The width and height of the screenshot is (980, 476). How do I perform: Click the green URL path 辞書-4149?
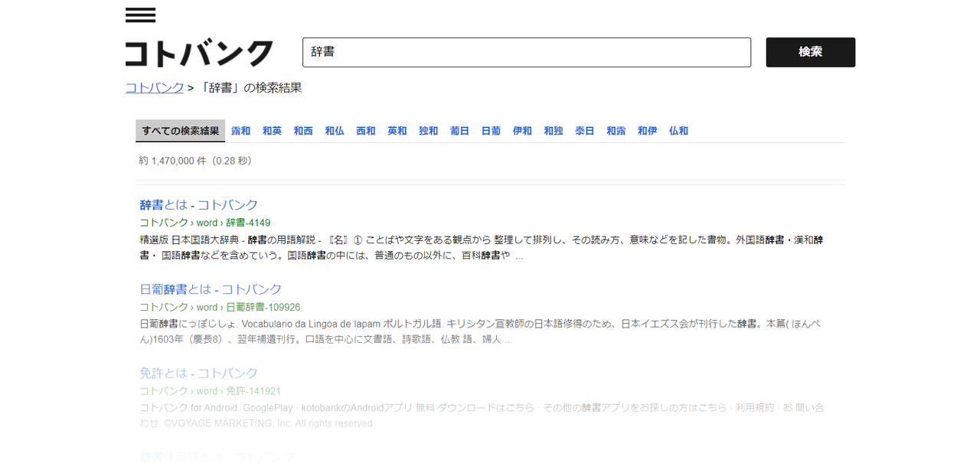pos(248,223)
